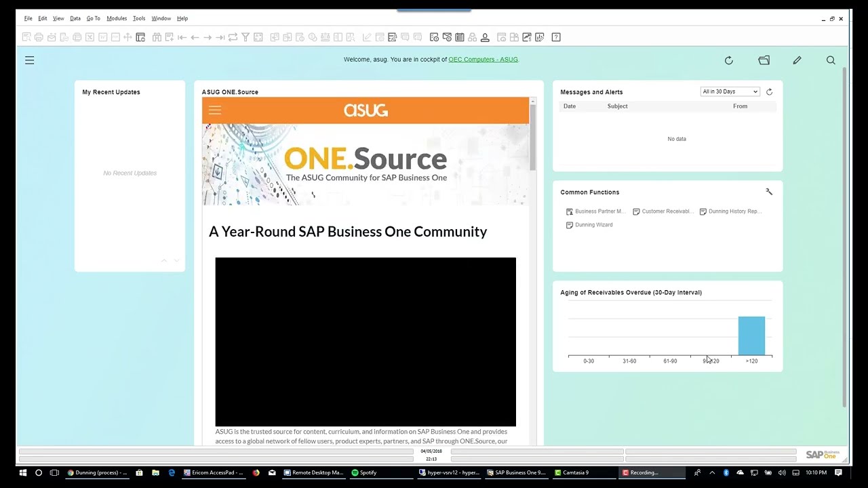This screenshot has height=488, width=868.
Task: Click the Filter funnel toolbar icon
Action: (245, 37)
